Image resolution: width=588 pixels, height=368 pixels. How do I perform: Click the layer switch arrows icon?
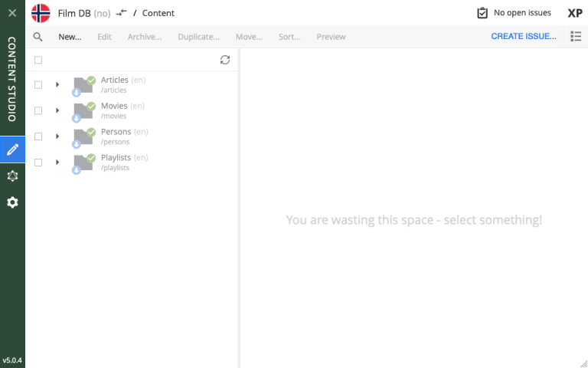[121, 13]
